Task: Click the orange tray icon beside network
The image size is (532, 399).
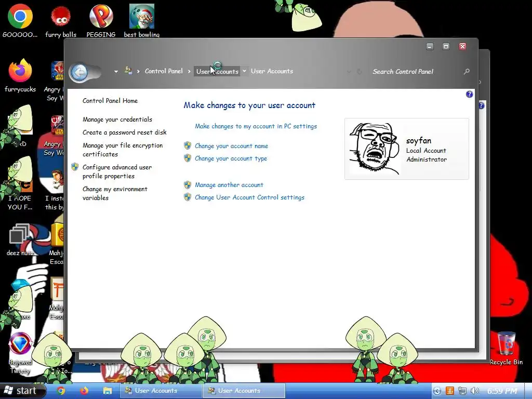Action: click(x=449, y=391)
